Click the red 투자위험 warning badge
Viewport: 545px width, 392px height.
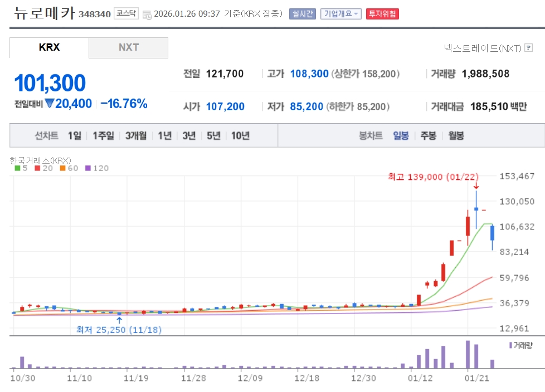(x=382, y=14)
